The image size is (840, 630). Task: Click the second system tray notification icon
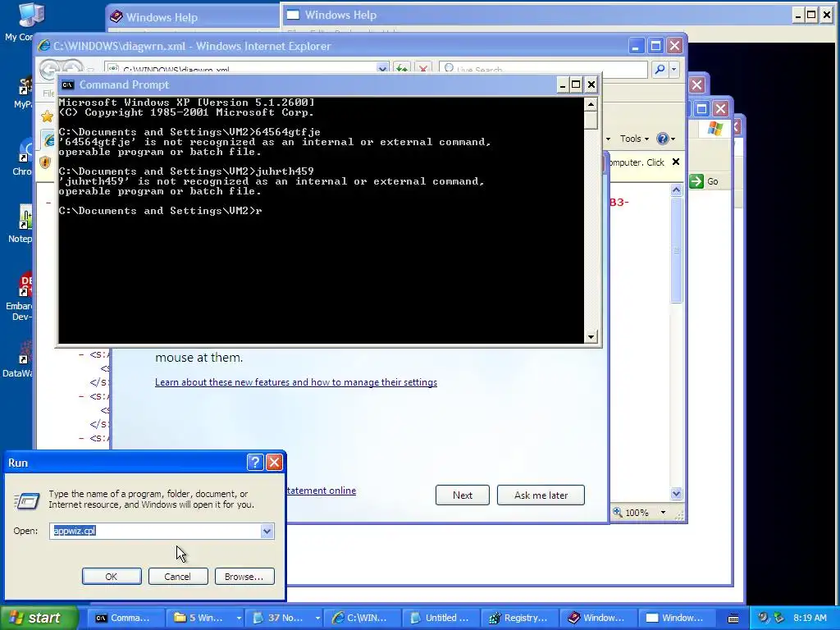click(x=779, y=618)
